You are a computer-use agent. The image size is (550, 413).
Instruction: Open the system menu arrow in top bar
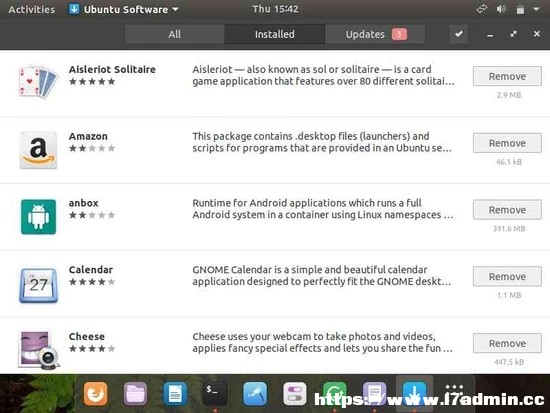pos(536,9)
